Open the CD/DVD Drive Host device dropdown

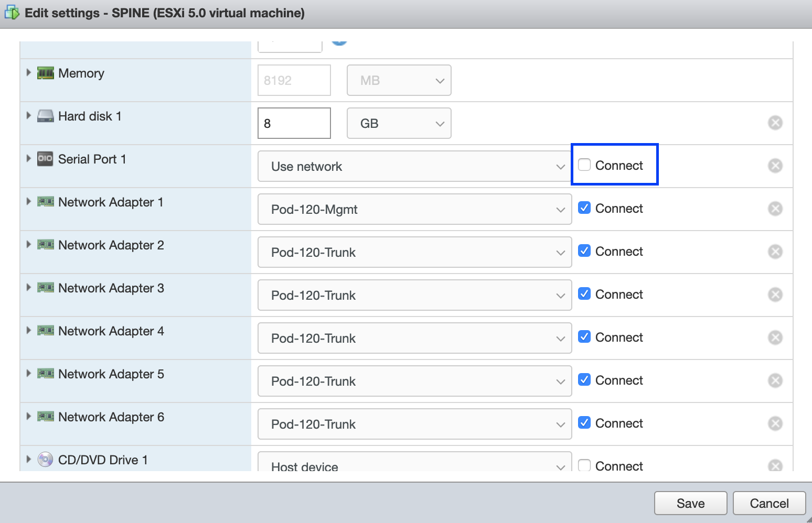point(414,463)
